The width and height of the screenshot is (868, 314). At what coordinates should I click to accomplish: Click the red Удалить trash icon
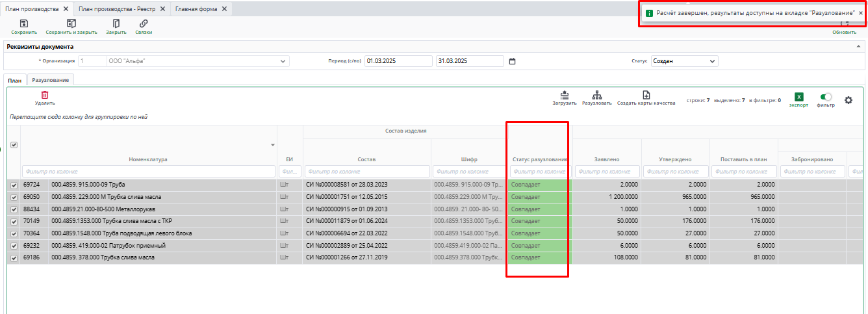click(x=45, y=95)
